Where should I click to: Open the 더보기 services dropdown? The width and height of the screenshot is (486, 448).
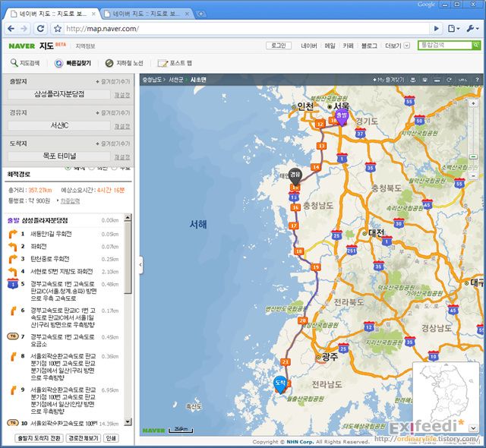[x=397, y=46]
